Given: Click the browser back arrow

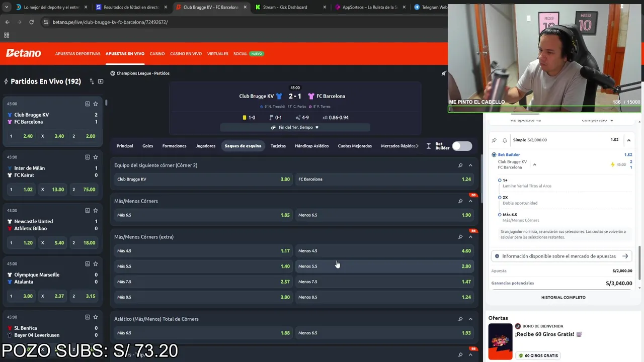Looking at the screenshot, I should pyautogui.click(x=7, y=22).
